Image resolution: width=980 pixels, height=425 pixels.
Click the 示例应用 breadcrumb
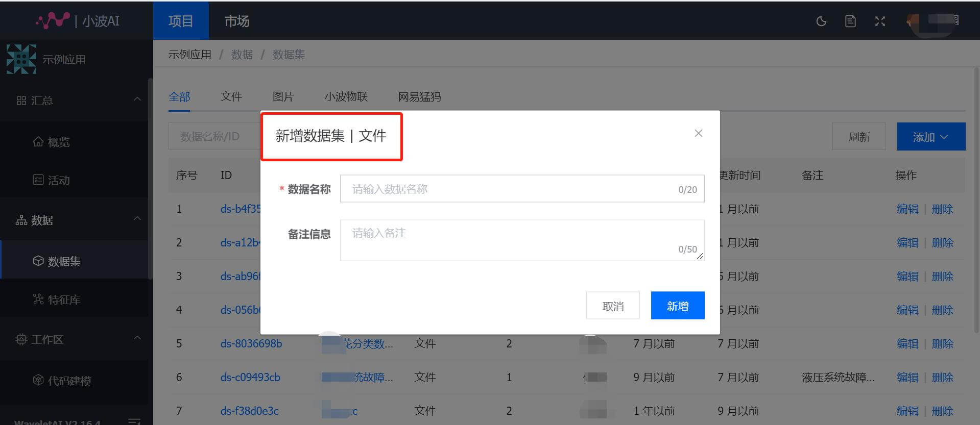coord(190,55)
